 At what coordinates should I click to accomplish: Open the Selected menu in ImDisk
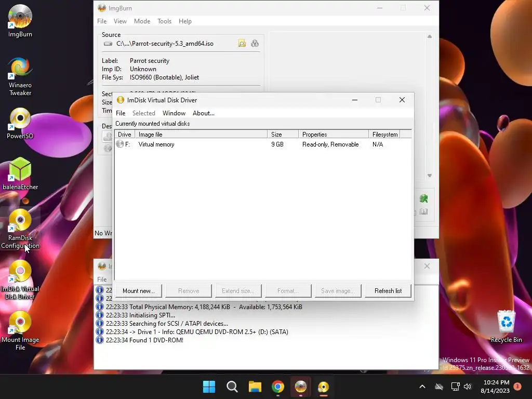[144, 113]
